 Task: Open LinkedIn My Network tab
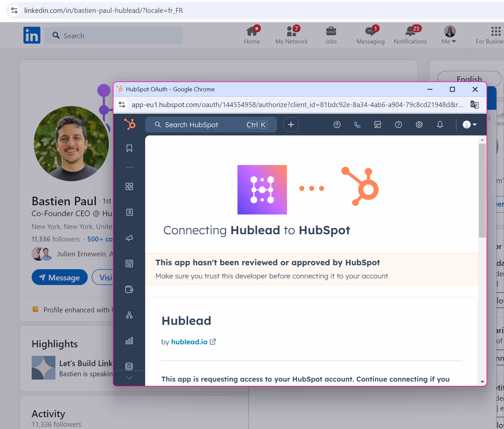pyautogui.click(x=292, y=35)
